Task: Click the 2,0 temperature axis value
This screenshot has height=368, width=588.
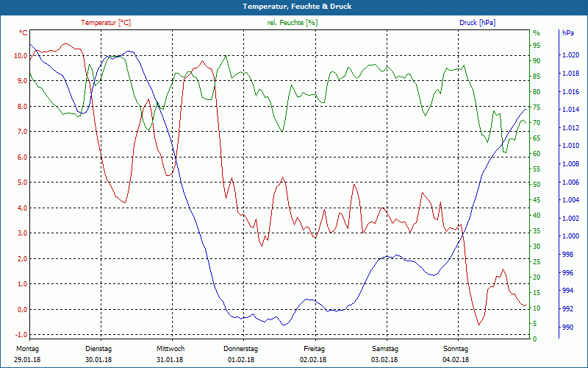Action: point(22,258)
